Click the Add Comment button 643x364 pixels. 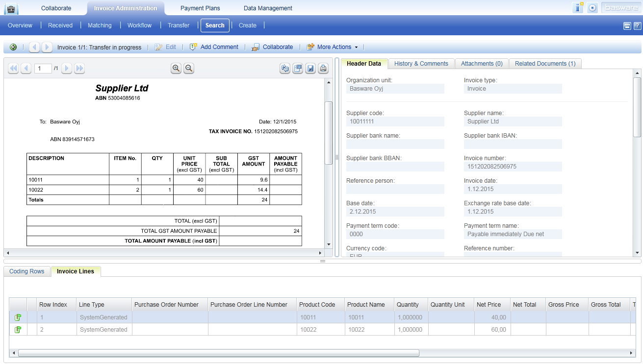(214, 47)
